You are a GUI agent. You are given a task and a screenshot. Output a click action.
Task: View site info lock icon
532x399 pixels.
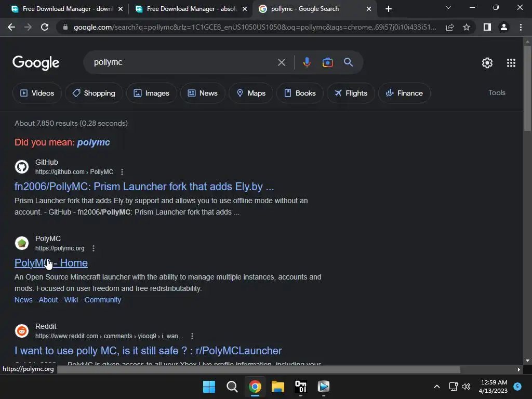click(x=65, y=27)
